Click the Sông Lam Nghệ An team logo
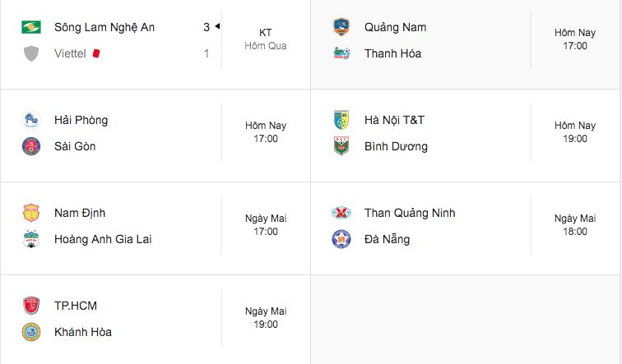 point(31,27)
